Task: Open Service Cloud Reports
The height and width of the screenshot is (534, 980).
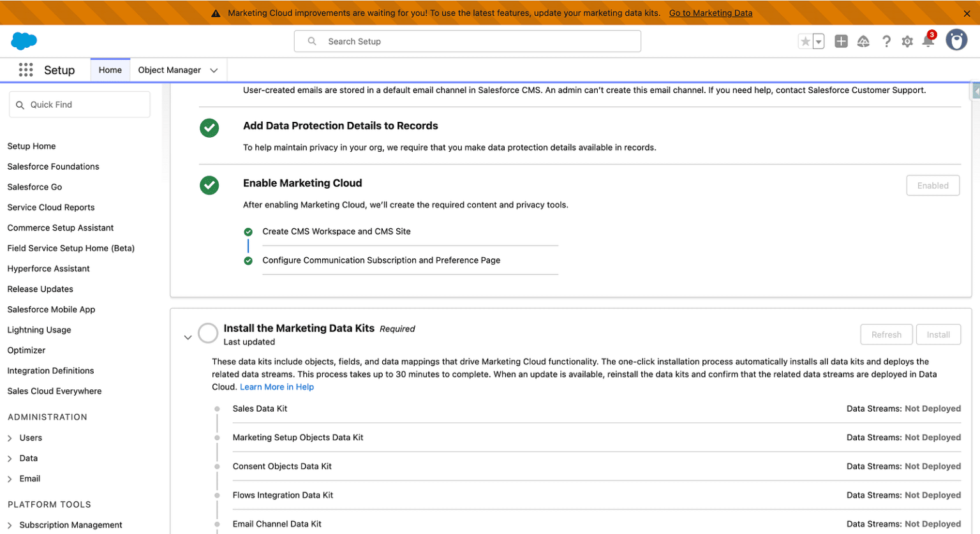Action: pyautogui.click(x=51, y=207)
